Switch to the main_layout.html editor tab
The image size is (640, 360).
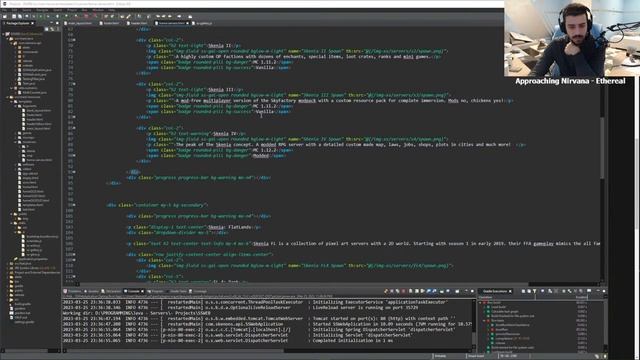[x=79, y=23]
